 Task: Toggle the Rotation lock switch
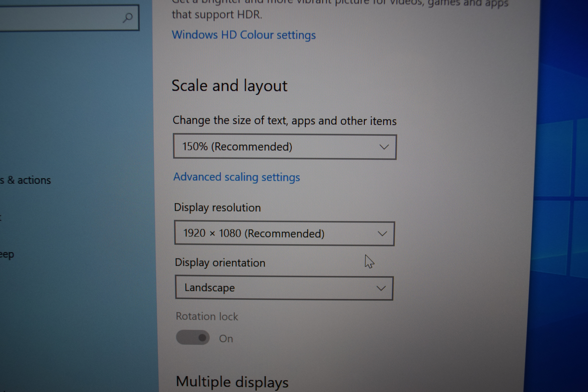pos(193,338)
